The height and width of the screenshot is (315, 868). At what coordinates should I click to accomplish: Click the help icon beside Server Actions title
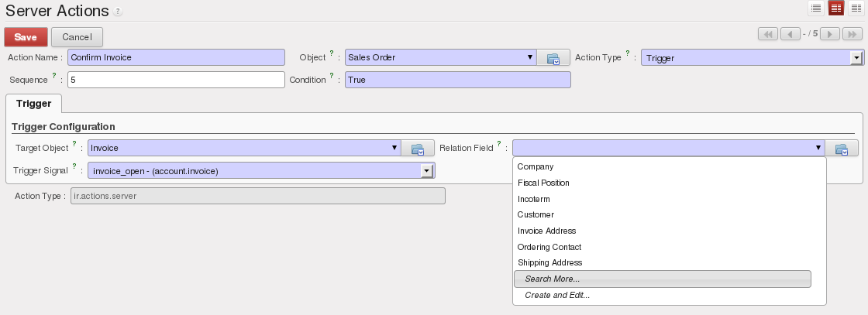point(118,12)
